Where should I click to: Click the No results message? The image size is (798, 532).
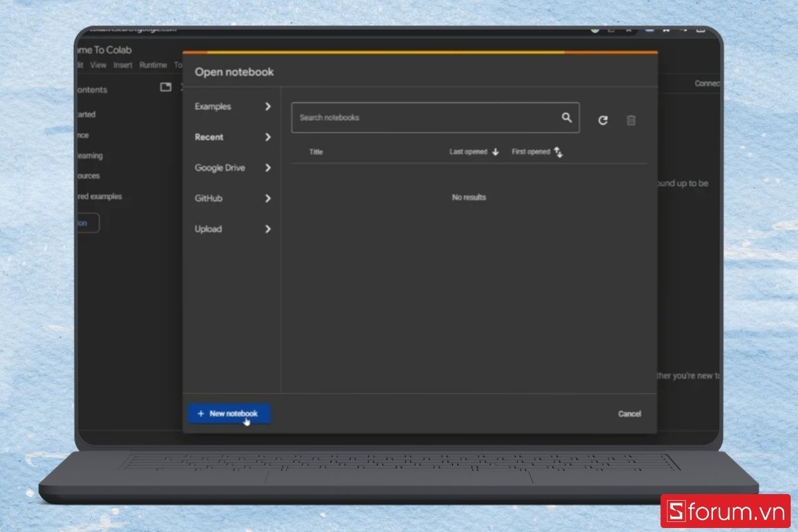(x=469, y=198)
